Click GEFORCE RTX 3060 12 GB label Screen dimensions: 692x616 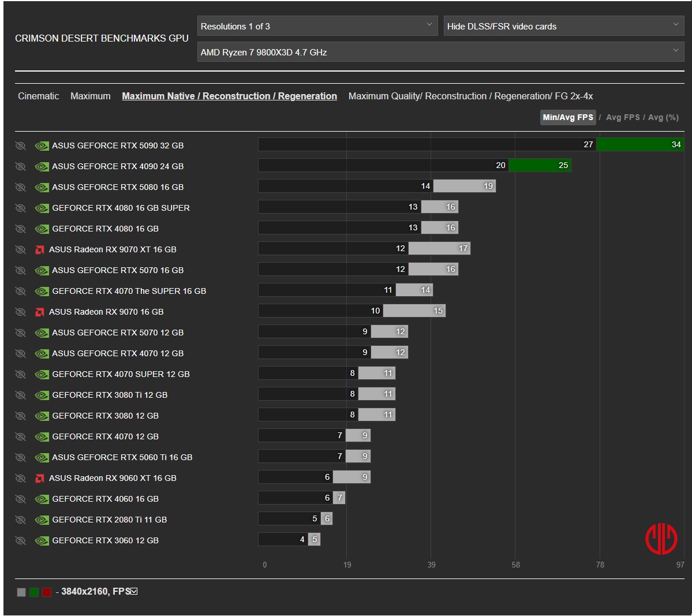(x=106, y=540)
